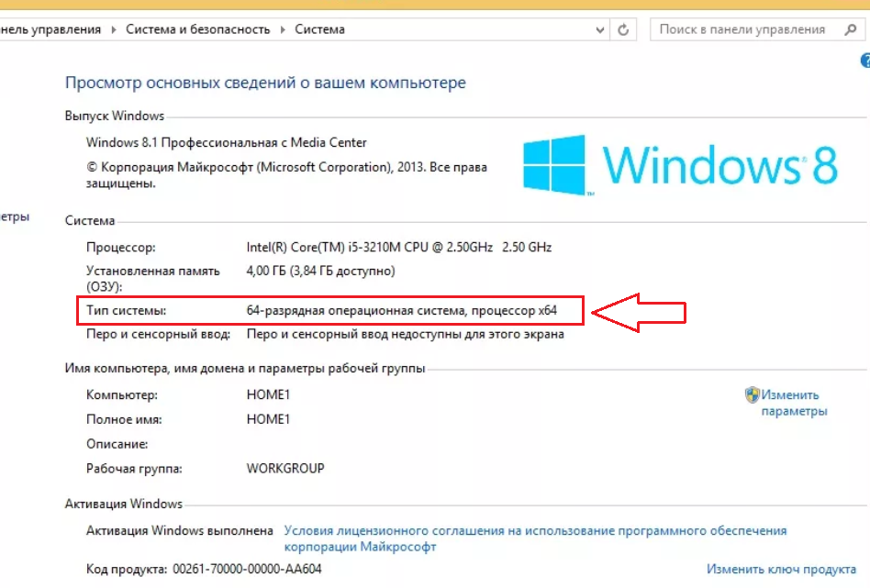Click the Microsoft Corporation copyright text
870x588 pixels.
[x=286, y=174]
